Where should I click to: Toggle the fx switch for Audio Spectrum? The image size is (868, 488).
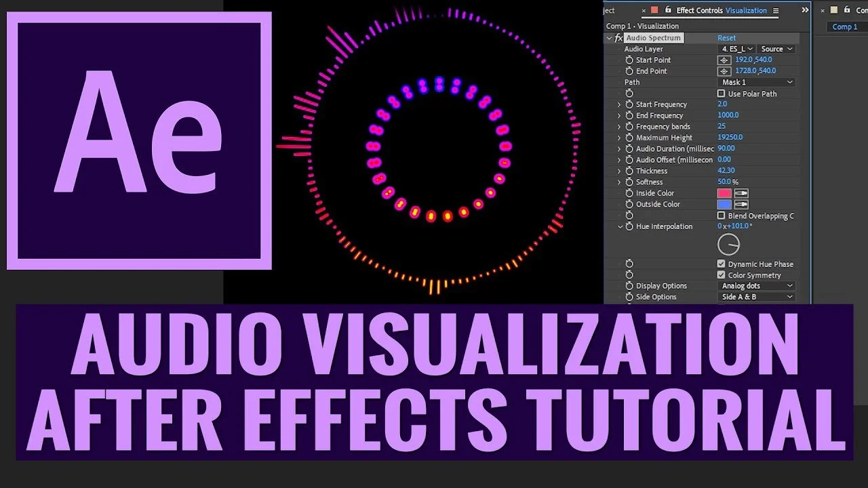(618, 38)
